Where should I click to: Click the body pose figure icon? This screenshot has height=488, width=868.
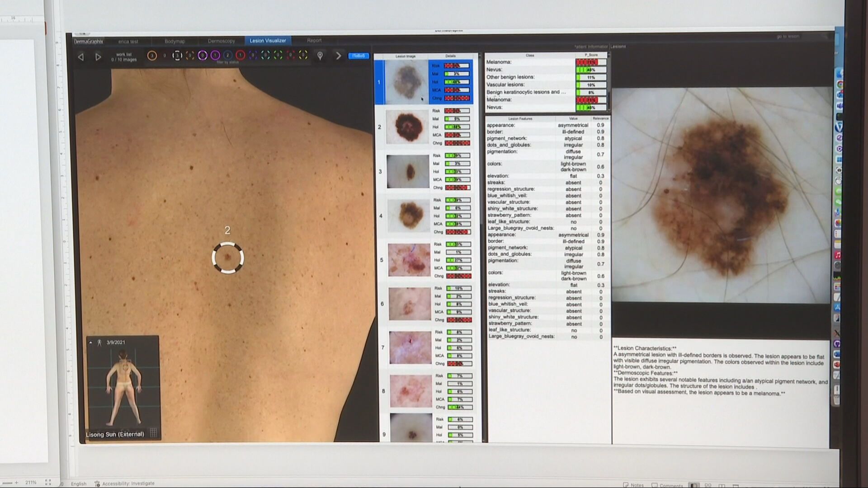(x=99, y=343)
